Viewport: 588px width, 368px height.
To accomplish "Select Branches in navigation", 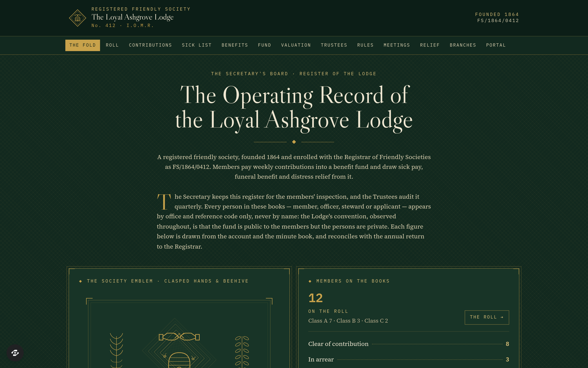I will [x=463, y=45].
